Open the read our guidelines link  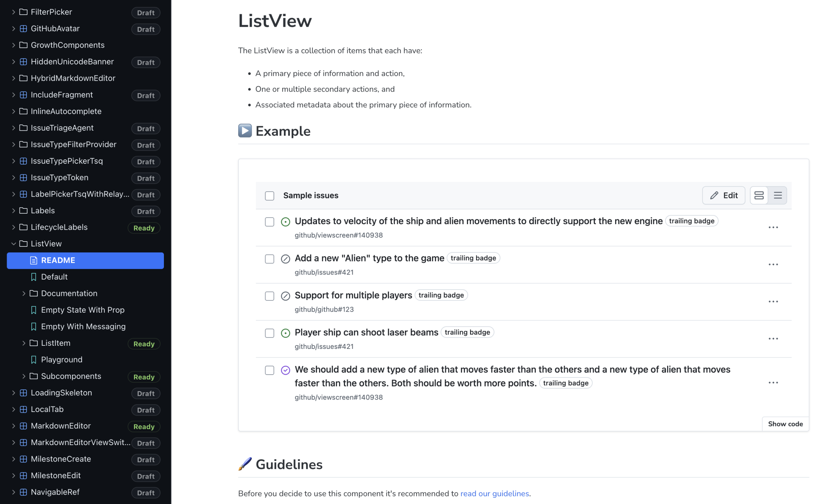(x=495, y=494)
